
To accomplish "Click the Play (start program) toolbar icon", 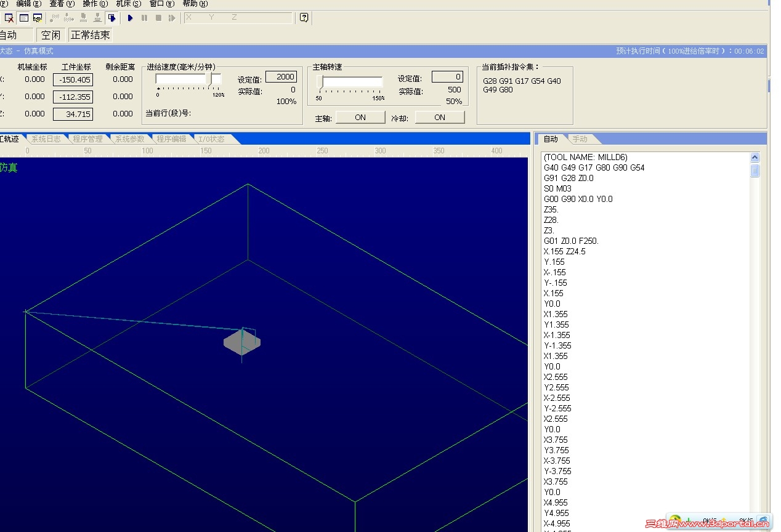I will click(130, 18).
